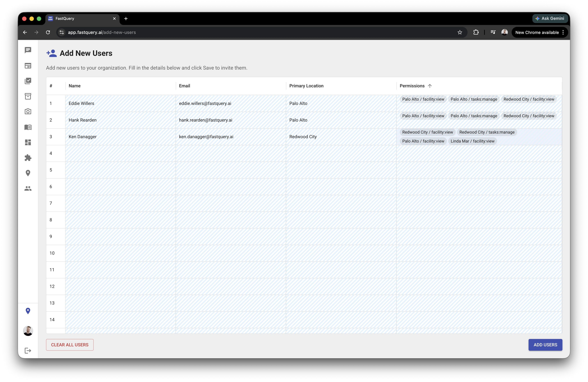Viewport: 588px width, 382px height.
Task: Click eddie.willers@fastquery.ai email cell
Action: pos(231,103)
